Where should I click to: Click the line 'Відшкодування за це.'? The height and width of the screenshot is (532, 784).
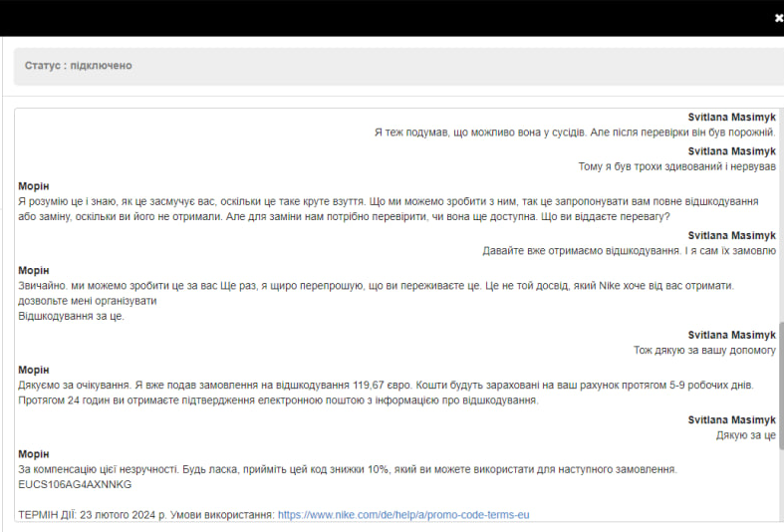[71, 316]
